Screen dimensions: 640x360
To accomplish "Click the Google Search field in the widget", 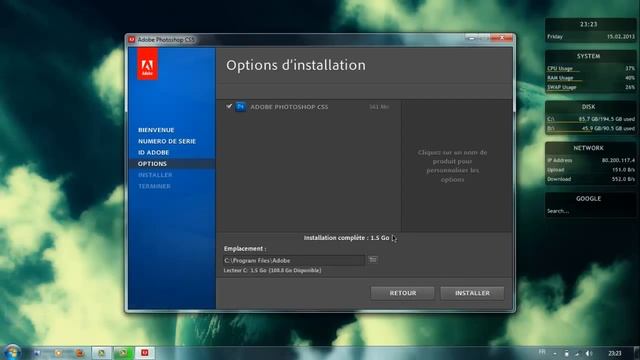I will (590, 211).
